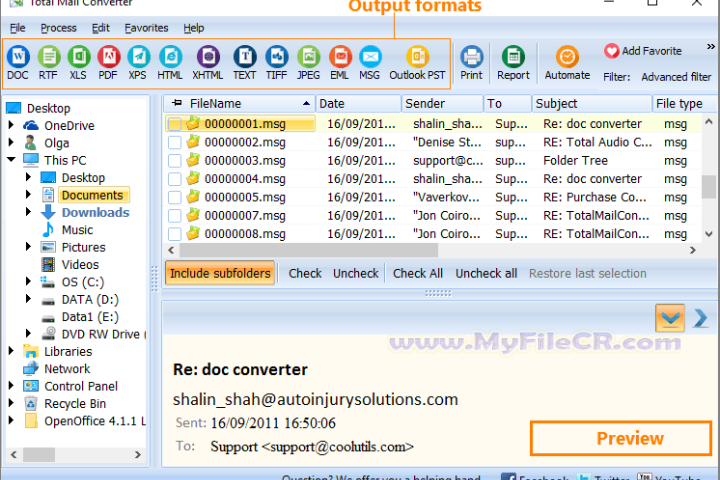The height and width of the screenshot is (480, 720).
Task: Tick the 00000004.msg checkbox
Action: click(174, 179)
